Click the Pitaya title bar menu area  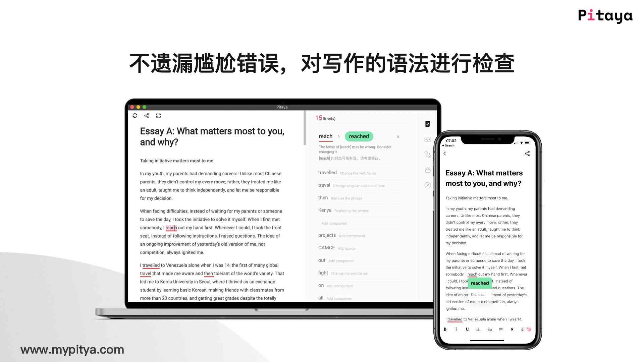[281, 107]
